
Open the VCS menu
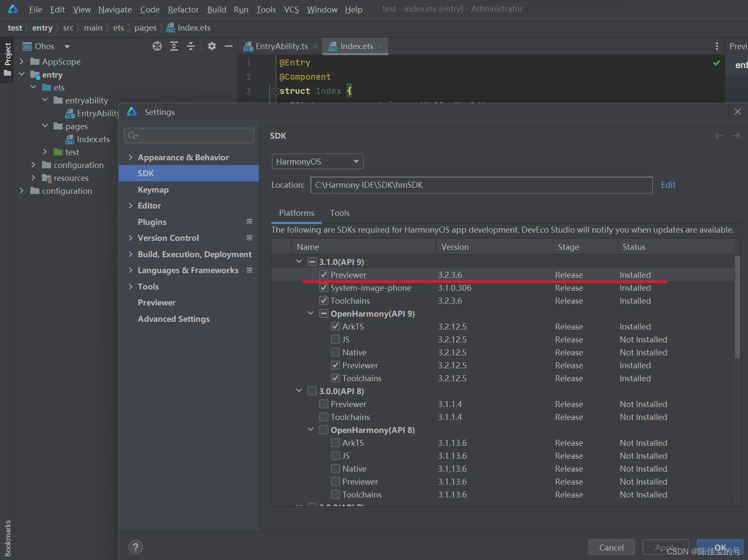click(x=292, y=9)
